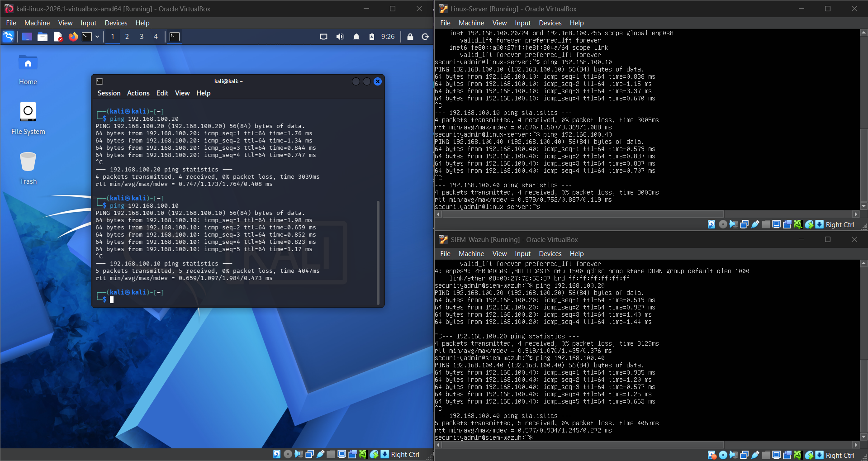Click mouse integration indicator in Linux-Server status bar

pos(809,224)
